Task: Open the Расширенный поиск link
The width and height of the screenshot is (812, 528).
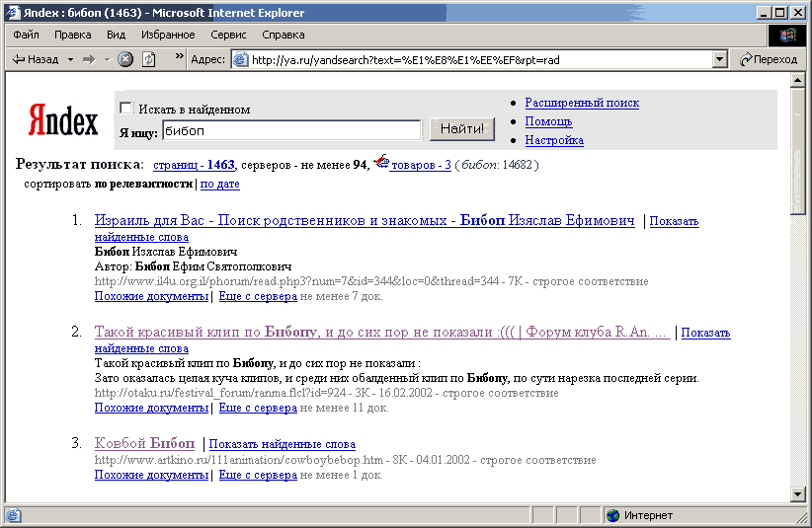Action: coord(582,103)
